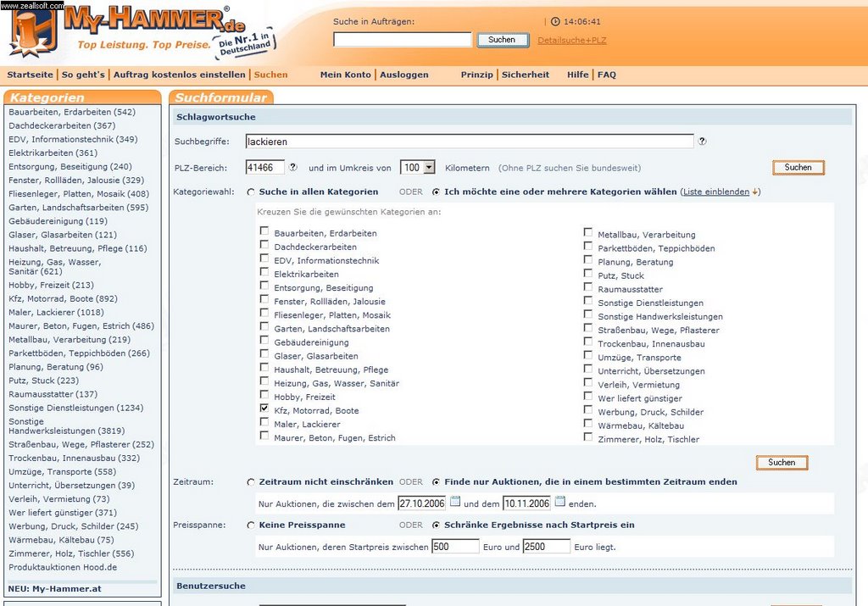Open calendar icon for start date 27.10.2006
This screenshot has width=868, height=606.
(455, 502)
